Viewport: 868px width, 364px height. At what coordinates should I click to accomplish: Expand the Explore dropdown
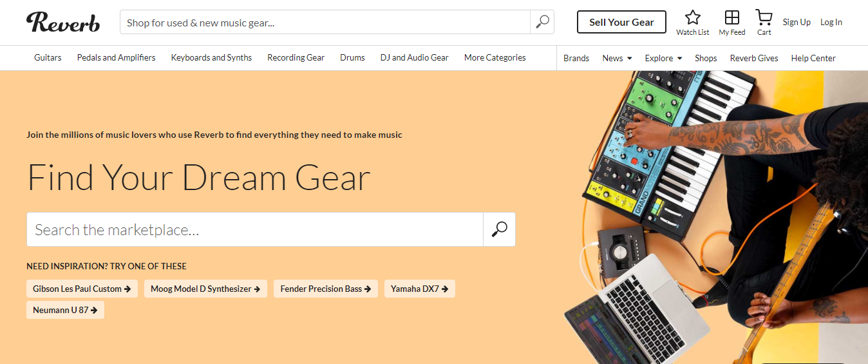coord(663,58)
